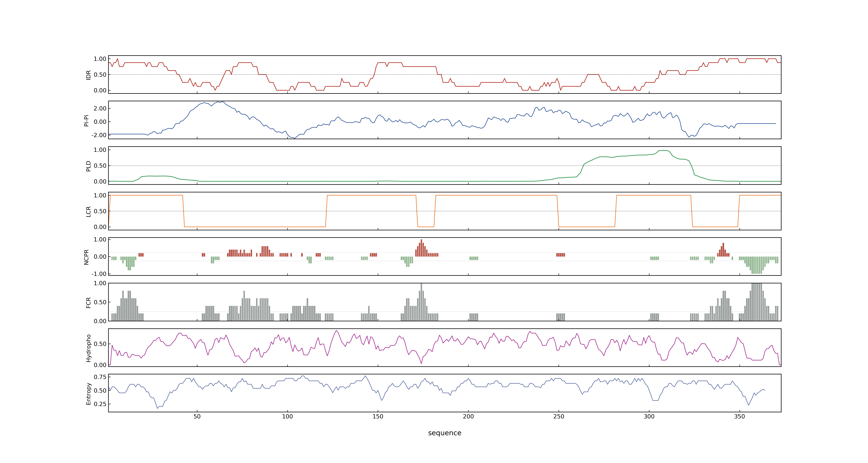Image resolution: width=868 pixels, height=463 pixels.
Task: Click the 0.00 tick on the Pi-Pi axis
Action: 100,122
